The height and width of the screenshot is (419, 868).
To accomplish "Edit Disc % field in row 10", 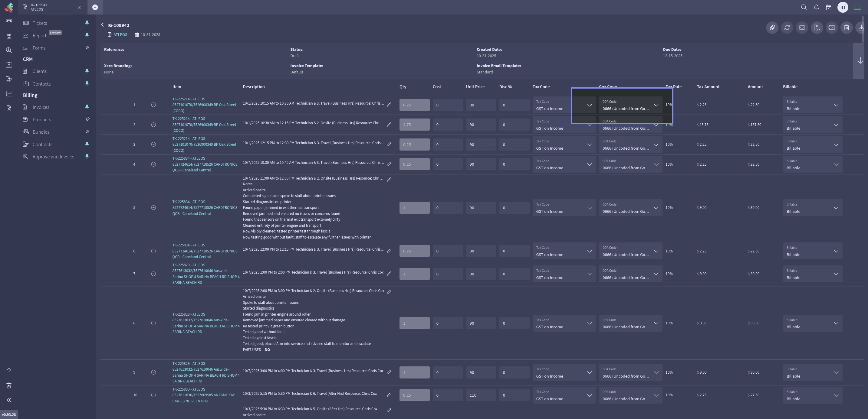I will (x=514, y=395).
